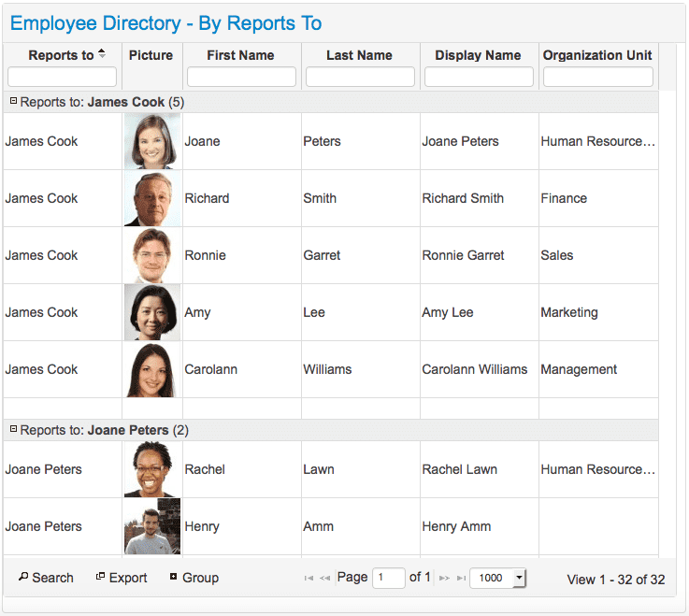Click the Organization Unit filter field
The image size is (689, 616).
click(x=598, y=77)
